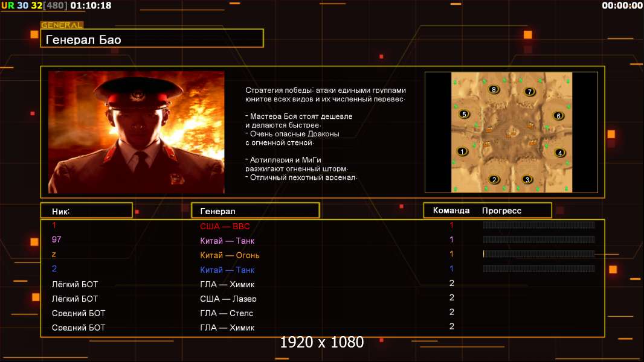Click the 'Генерал Бао' title box
This screenshot has height=362, width=644.
(152, 40)
